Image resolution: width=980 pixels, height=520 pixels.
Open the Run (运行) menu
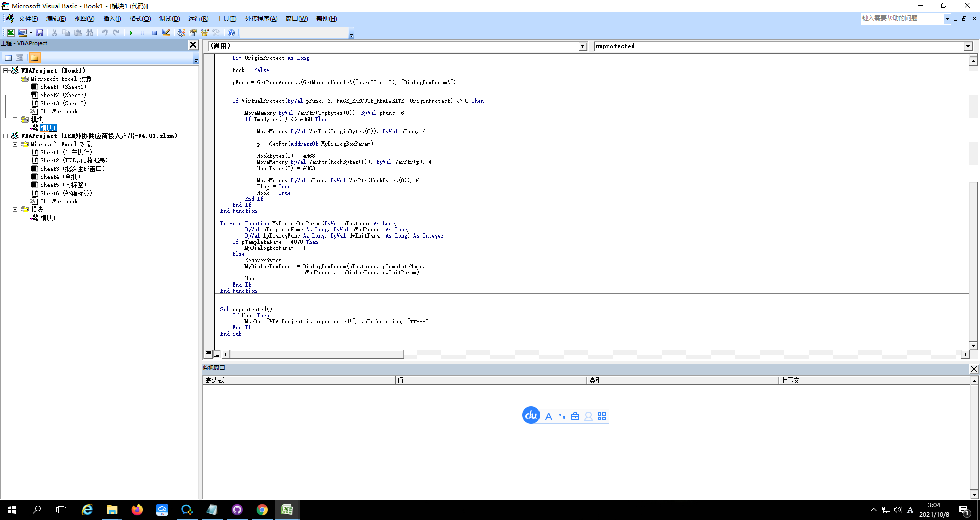[198, 19]
